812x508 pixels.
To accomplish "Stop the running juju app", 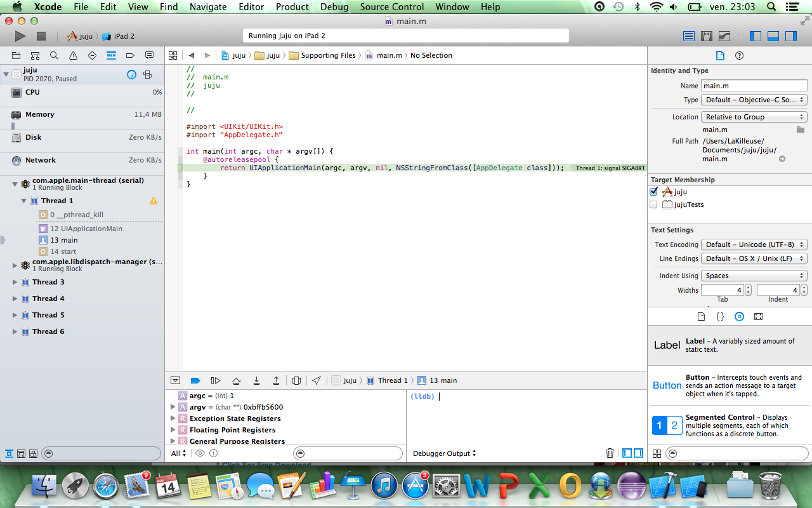I will click(41, 36).
